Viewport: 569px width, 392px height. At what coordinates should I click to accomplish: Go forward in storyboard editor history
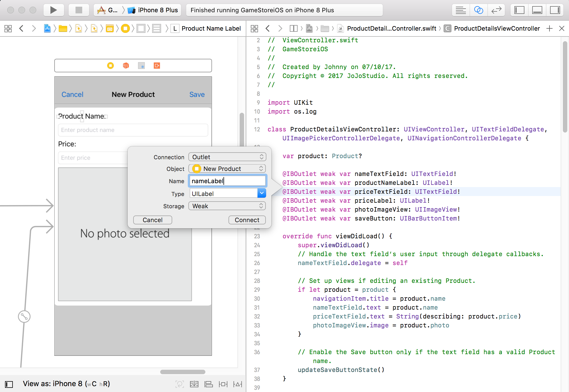click(34, 28)
